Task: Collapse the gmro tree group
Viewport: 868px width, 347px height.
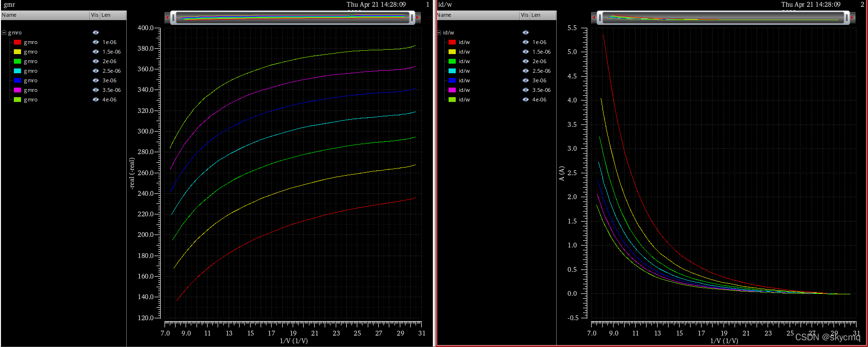Action: point(4,33)
